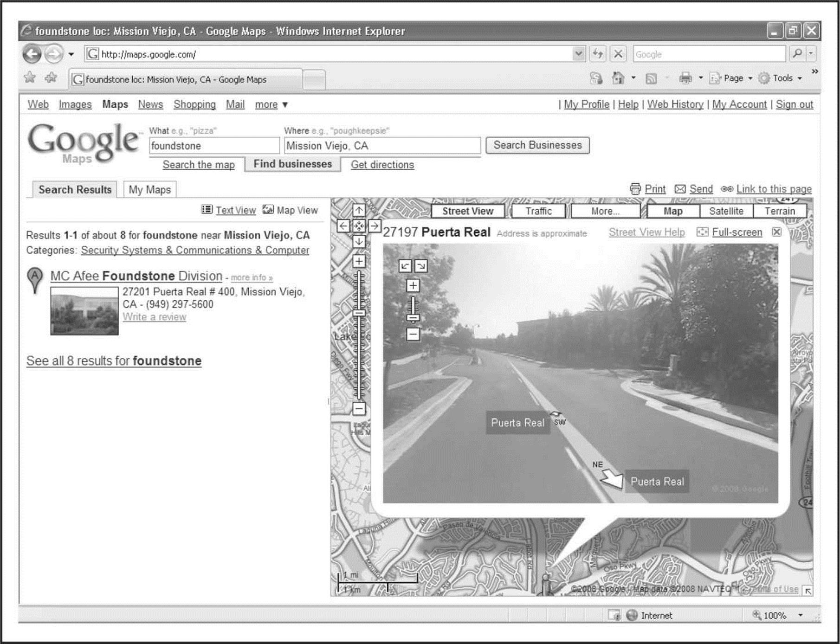Select the Find businesses tab
The height and width of the screenshot is (644, 840).
292,164
